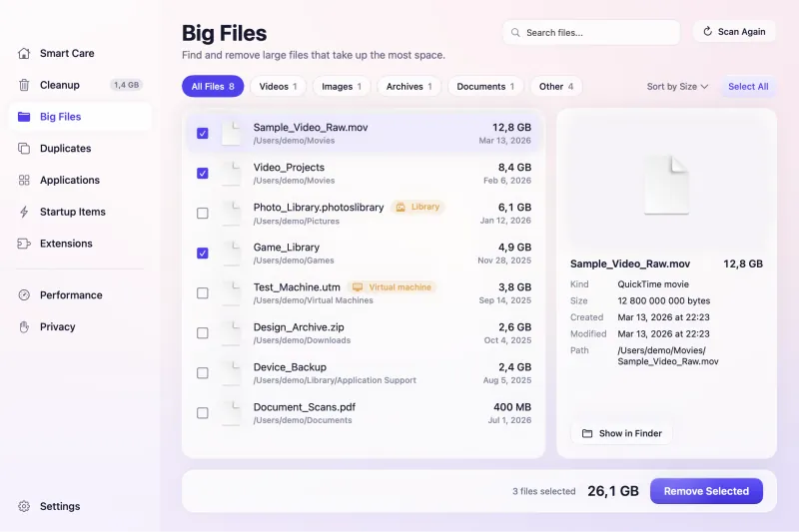The width and height of the screenshot is (799, 532).
Task: Check the Document_Scans.pdf checkbox
Action: 203,413
